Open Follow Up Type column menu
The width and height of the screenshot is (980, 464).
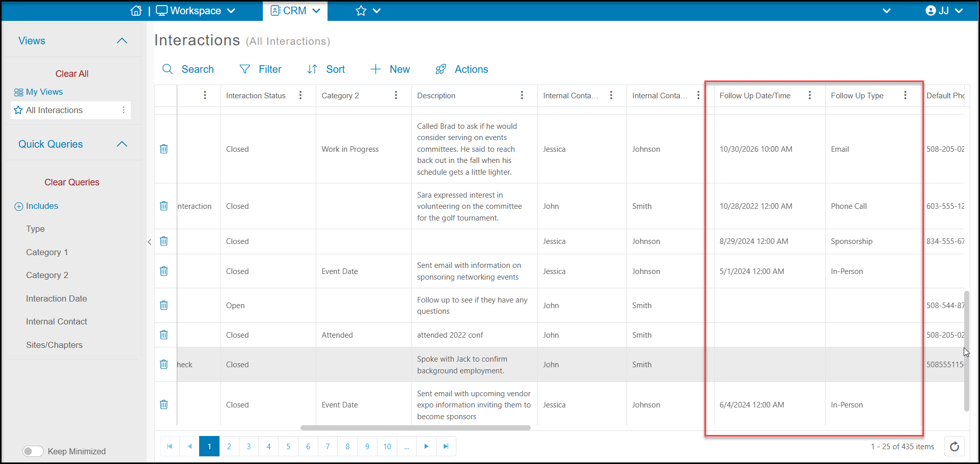905,95
